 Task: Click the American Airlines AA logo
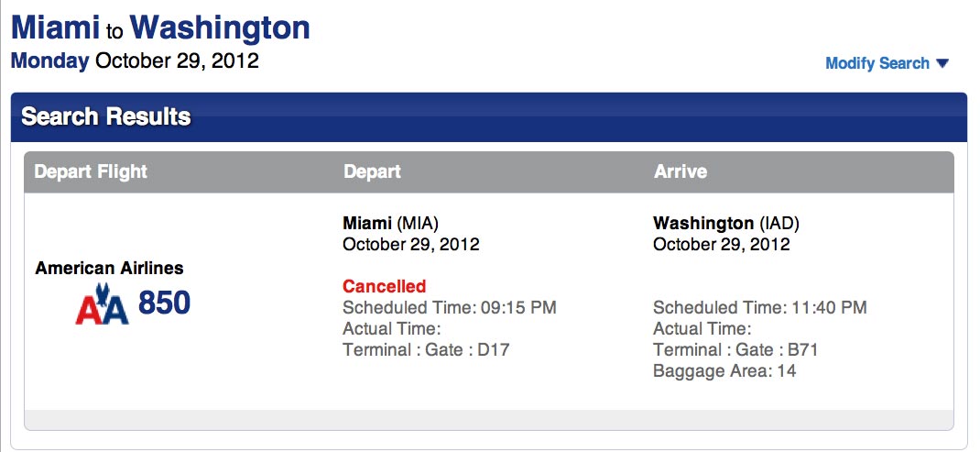102,303
